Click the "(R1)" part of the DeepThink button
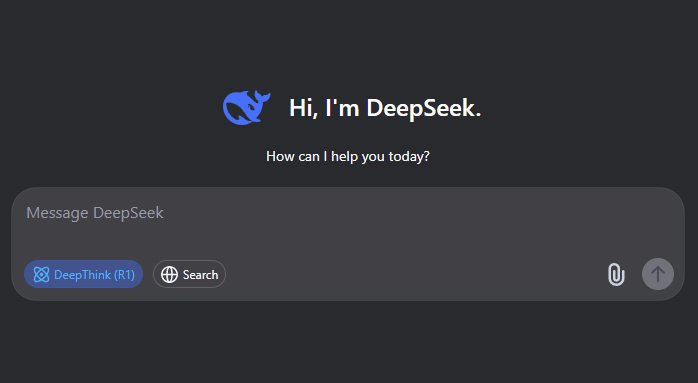The image size is (698, 383). click(x=124, y=275)
